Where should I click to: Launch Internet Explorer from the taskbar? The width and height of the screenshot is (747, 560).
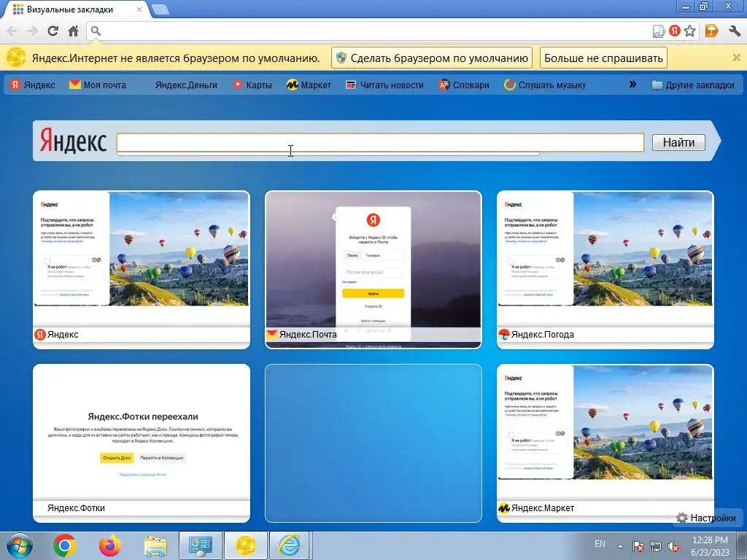pos(291,545)
